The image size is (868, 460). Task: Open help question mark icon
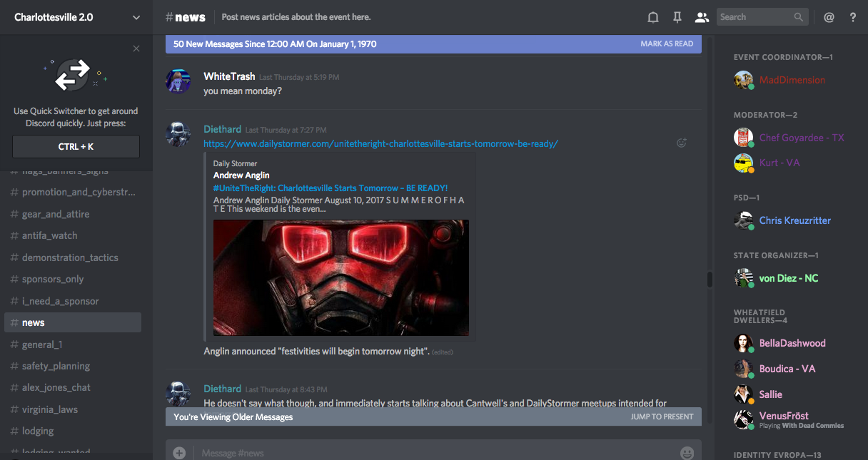tap(853, 17)
